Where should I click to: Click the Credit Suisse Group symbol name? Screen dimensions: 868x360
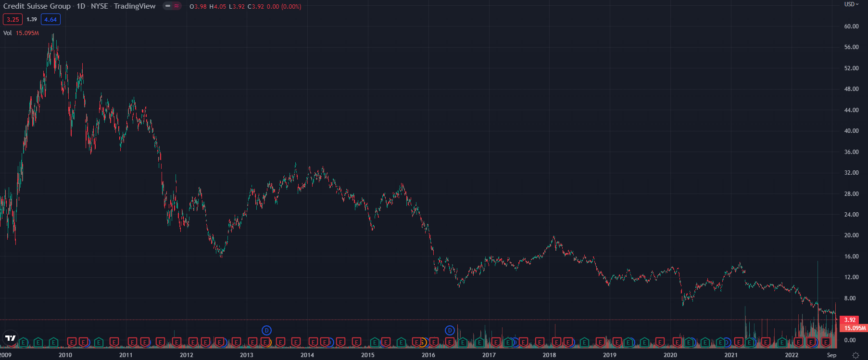point(37,6)
